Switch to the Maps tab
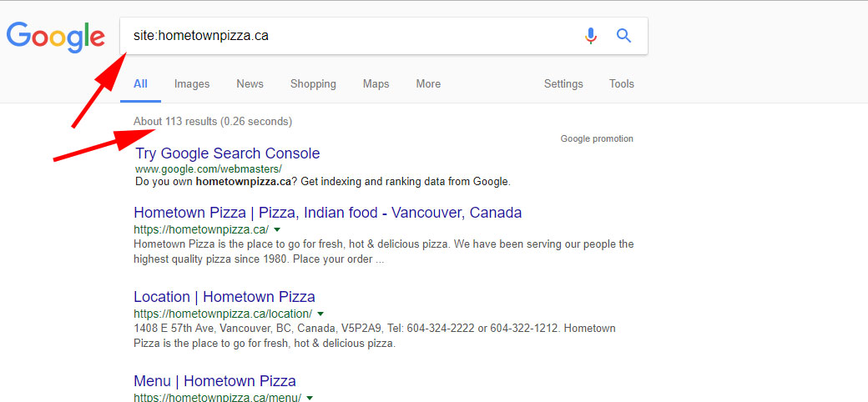 point(376,84)
